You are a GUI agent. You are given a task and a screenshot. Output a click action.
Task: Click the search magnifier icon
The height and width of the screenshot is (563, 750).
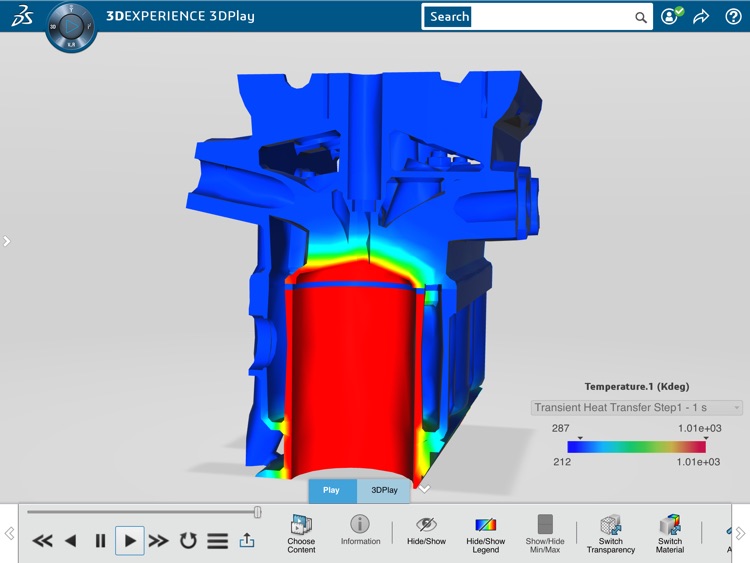click(x=640, y=17)
